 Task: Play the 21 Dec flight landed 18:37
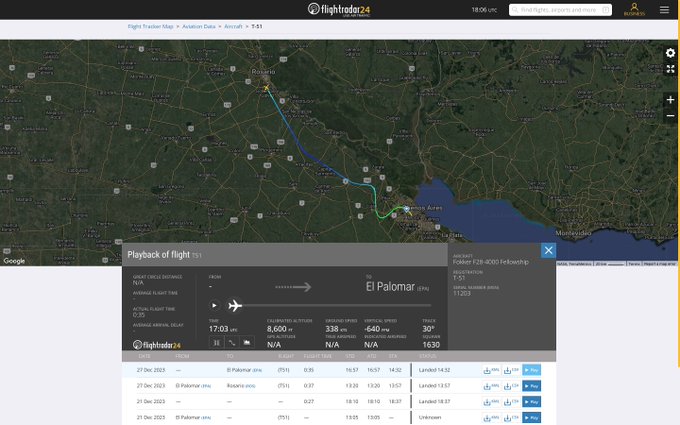(x=531, y=402)
